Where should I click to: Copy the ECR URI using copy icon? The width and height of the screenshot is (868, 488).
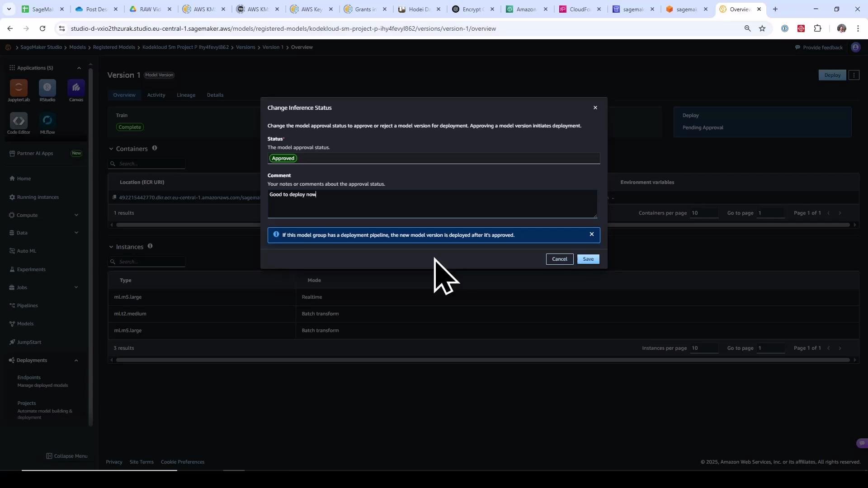tap(114, 197)
